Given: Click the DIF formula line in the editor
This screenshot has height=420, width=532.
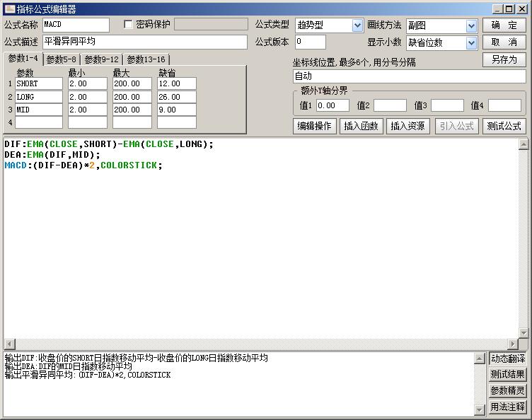Looking at the screenshot, I should click(109, 144).
